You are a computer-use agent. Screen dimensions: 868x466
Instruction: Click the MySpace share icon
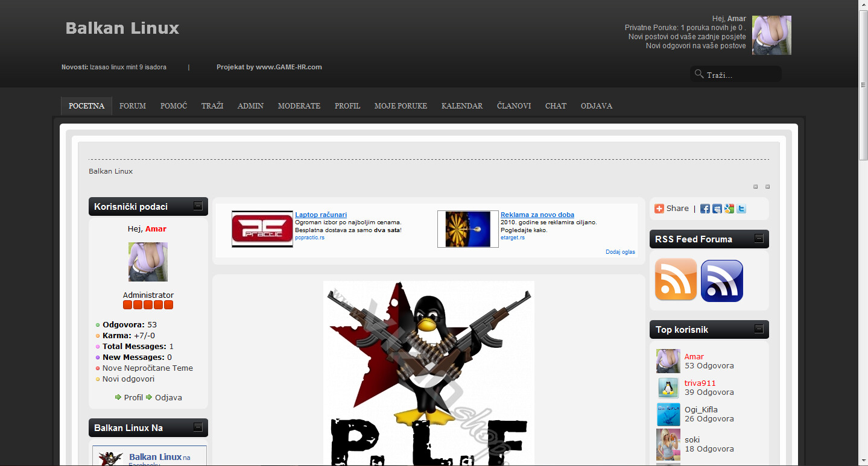click(717, 209)
